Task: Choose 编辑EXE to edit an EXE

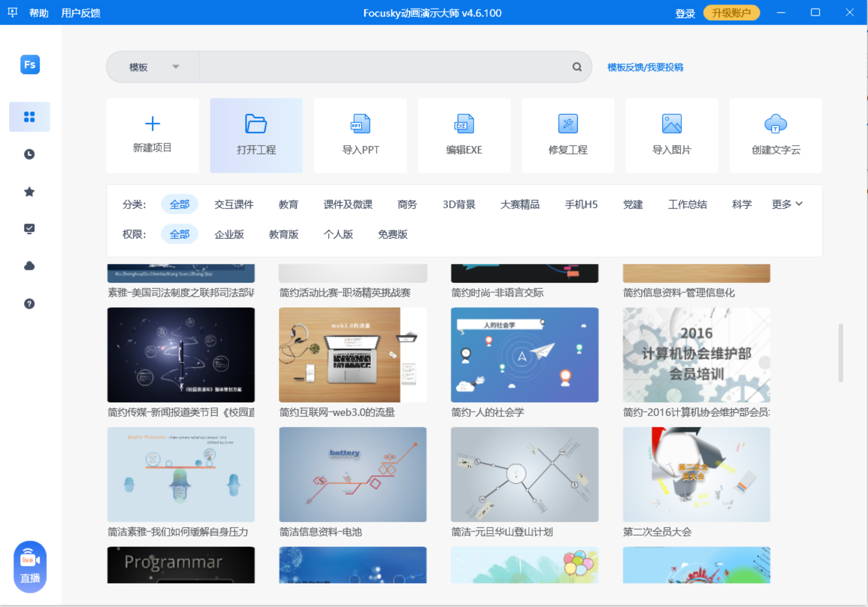Action: (x=464, y=136)
